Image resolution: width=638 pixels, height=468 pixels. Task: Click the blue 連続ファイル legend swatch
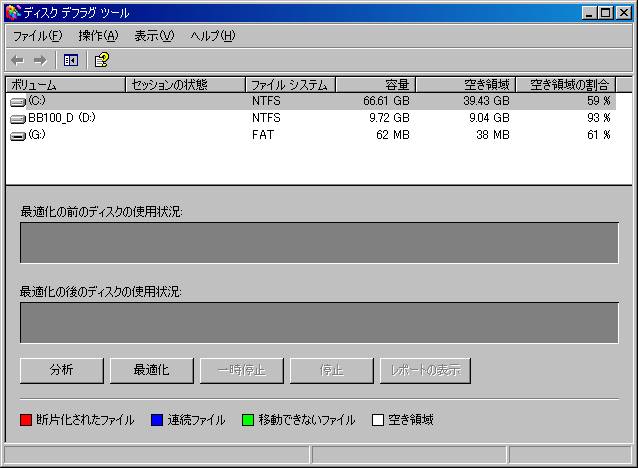[157, 420]
